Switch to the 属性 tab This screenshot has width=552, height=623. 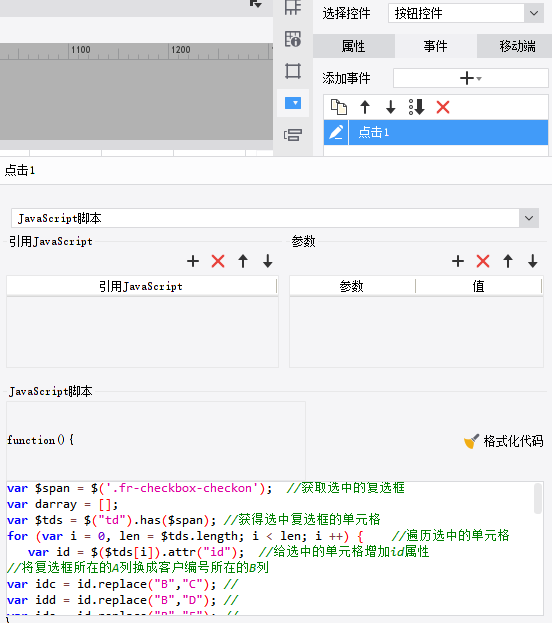(x=354, y=46)
